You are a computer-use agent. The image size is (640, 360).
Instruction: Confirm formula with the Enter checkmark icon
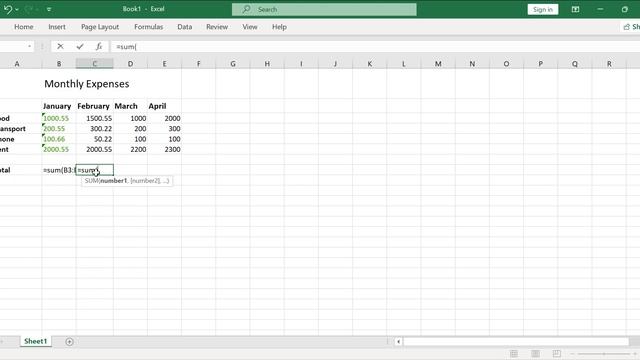point(80,47)
